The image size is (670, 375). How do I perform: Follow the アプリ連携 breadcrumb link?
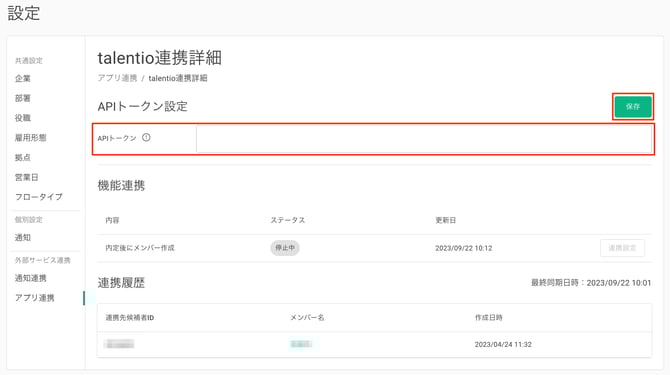pyautogui.click(x=117, y=78)
